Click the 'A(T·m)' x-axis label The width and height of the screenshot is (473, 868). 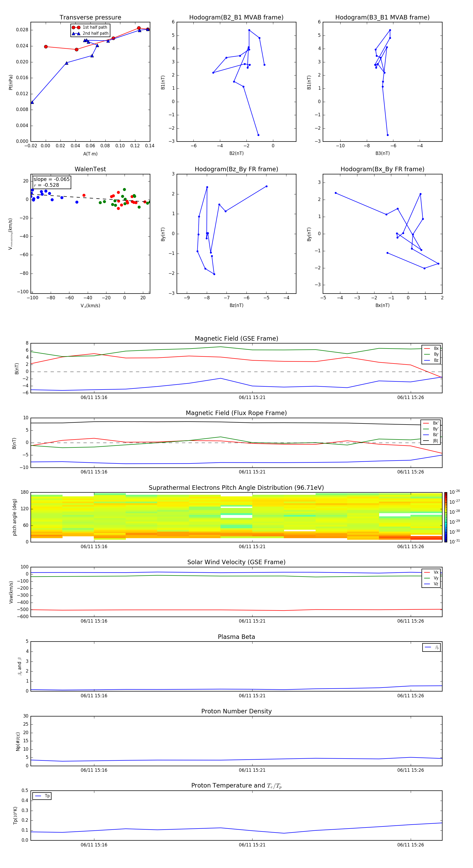[x=90, y=154]
